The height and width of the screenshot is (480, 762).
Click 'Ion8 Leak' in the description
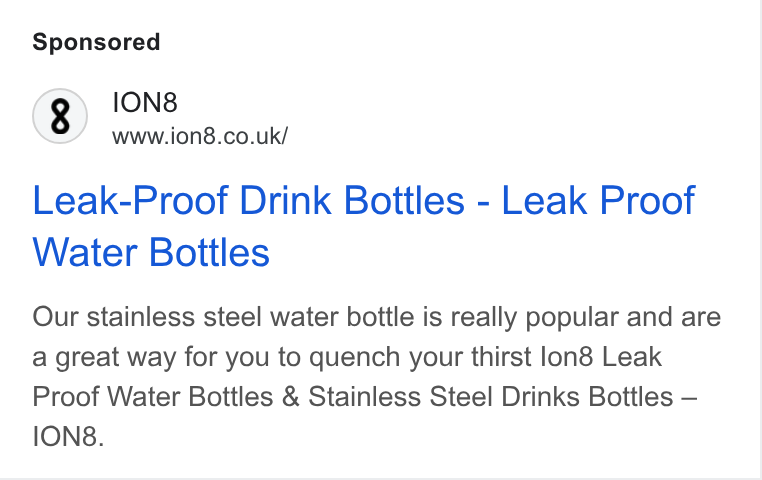tap(601, 357)
